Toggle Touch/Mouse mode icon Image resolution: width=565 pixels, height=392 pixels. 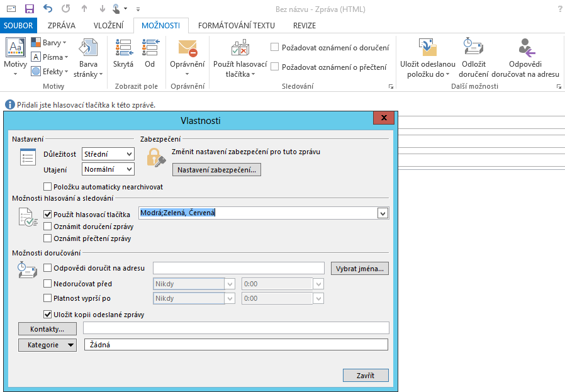[x=116, y=9]
